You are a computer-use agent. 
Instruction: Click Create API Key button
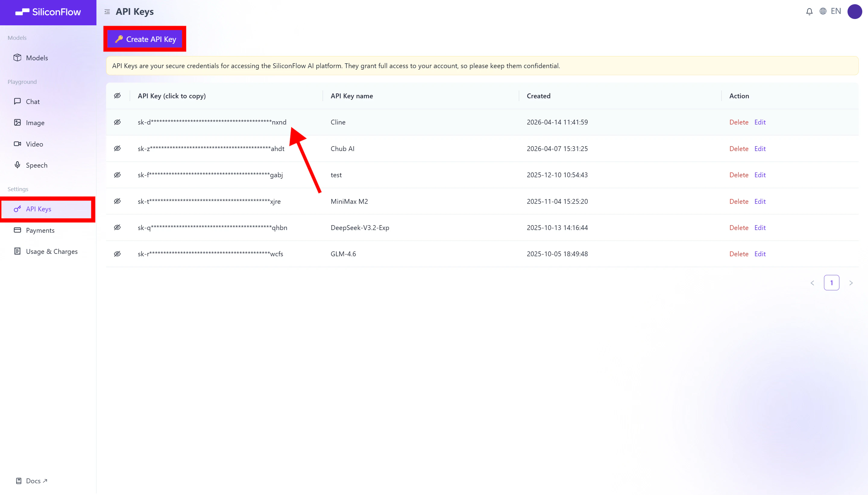tap(145, 39)
